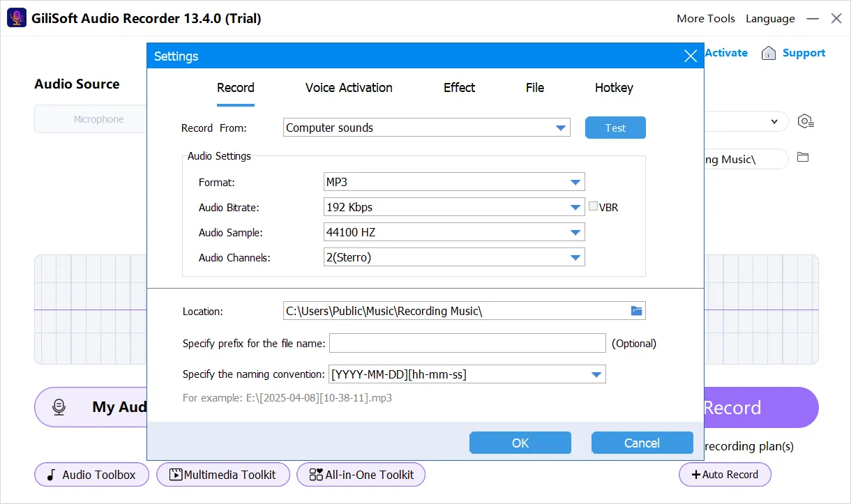Screen dimensions: 851x504
Task: Click the Support house icon
Action: [x=769, y=53]
